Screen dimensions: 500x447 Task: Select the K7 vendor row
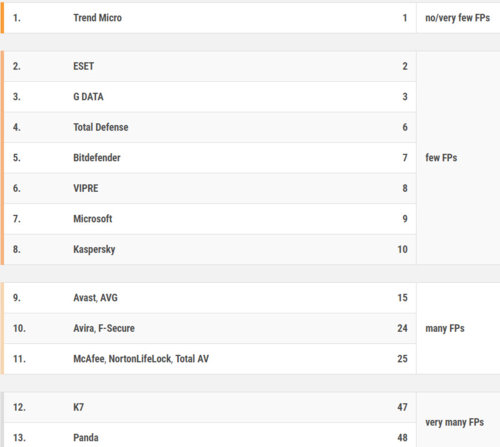[x=210, y=407]
